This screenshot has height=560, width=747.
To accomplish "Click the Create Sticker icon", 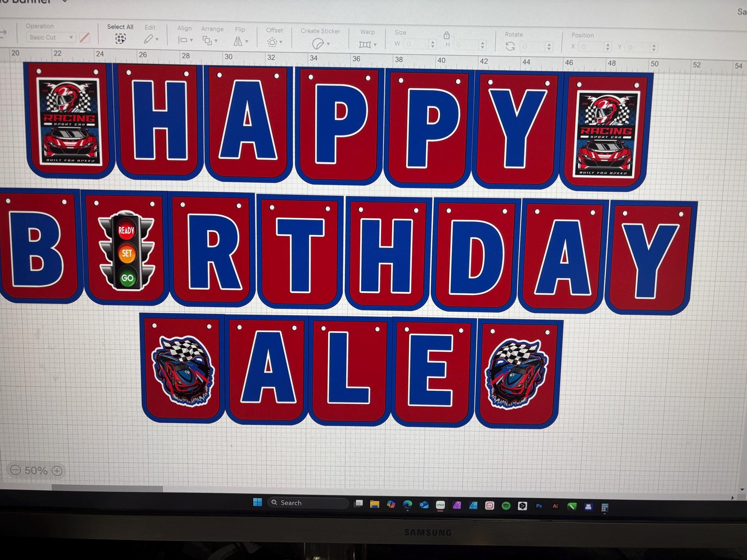I will tap(318, 44).
